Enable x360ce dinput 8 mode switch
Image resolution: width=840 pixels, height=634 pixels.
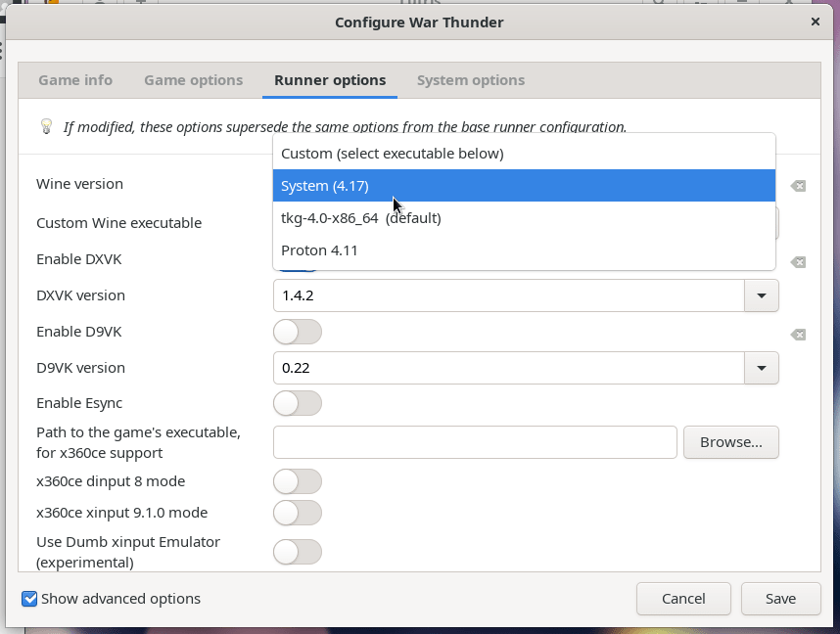298,481
